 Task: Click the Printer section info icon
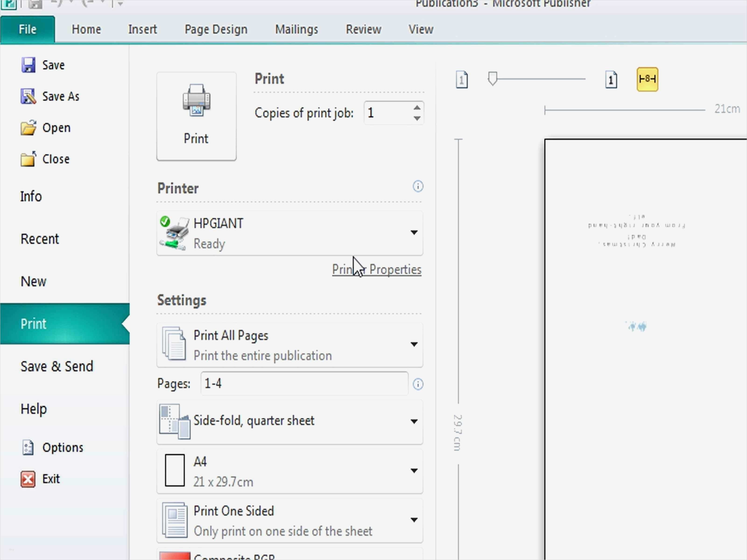click(418, 186)
